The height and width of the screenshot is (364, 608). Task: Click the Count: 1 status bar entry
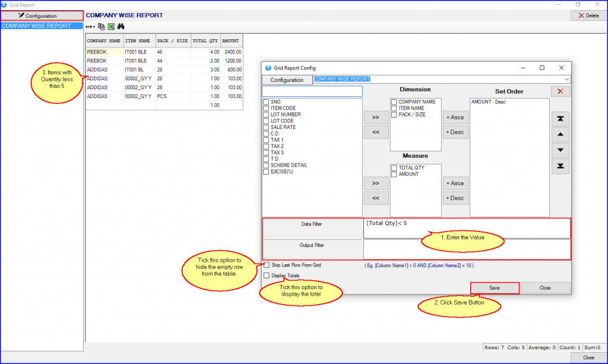[569, 347]
